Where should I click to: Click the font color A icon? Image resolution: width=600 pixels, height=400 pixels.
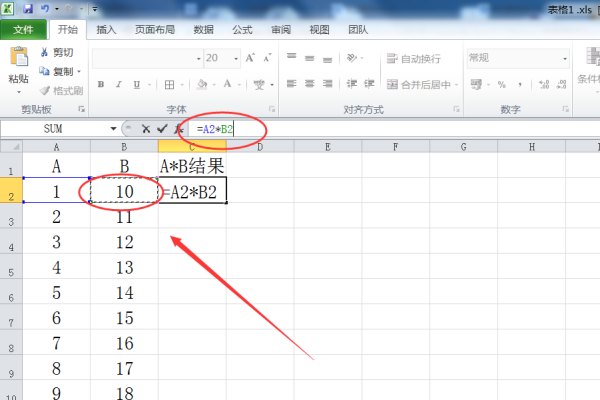tap(227, 84)
